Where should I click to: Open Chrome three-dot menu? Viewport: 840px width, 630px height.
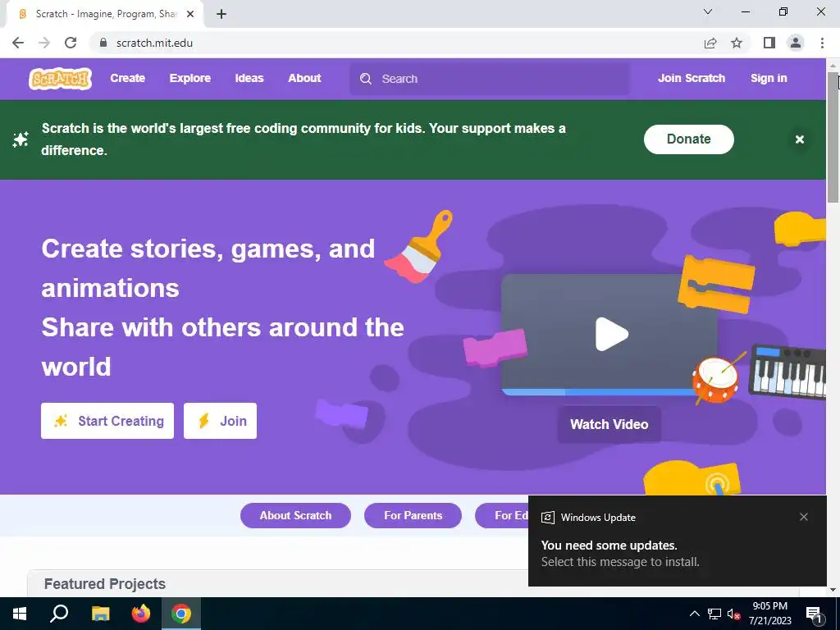coord(822,43)
